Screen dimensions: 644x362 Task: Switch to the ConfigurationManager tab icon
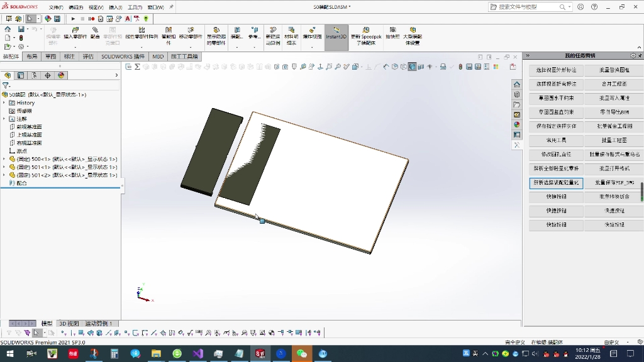point(33,75)
